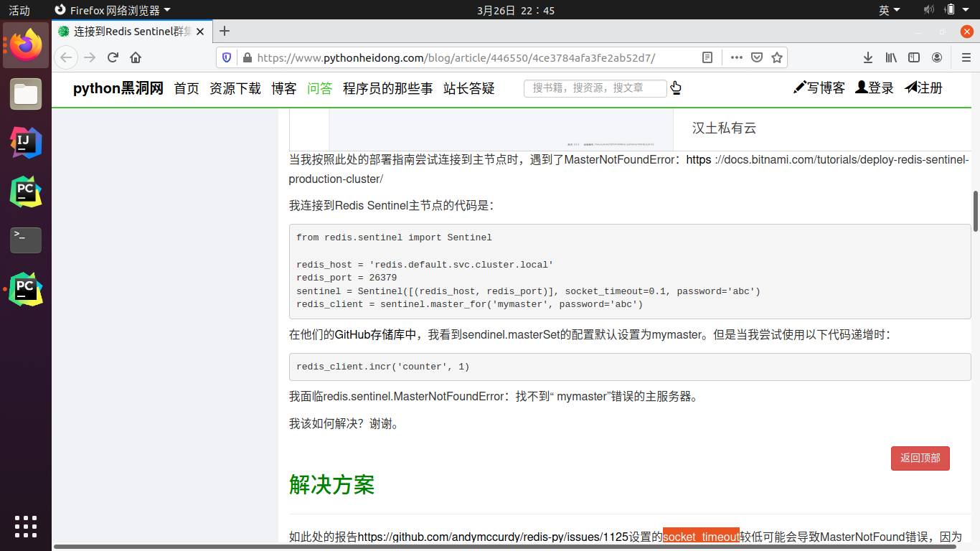The image size is (980, 551).
Task: Save page to Pocket icon
Action: pyautogui.click(x=757, y=57)
